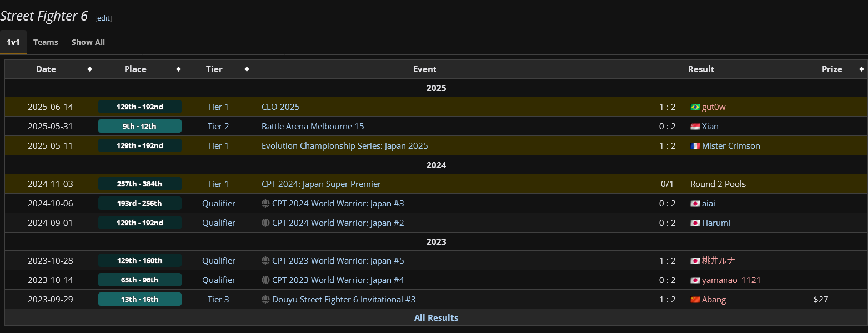Switch to the Teams tab
868x333 pixels.
pos(46,42)
